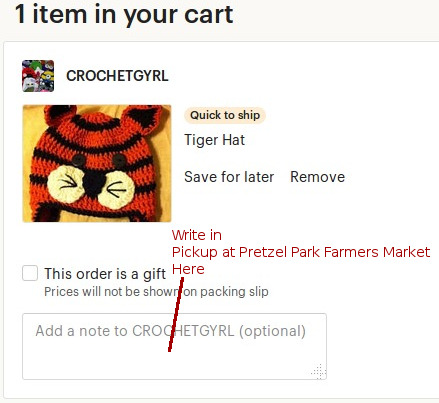Image resolution: width=439 pixels, height=403 pixels.
Task: Click the red "Write in" annotation
Action: [197, 235]
